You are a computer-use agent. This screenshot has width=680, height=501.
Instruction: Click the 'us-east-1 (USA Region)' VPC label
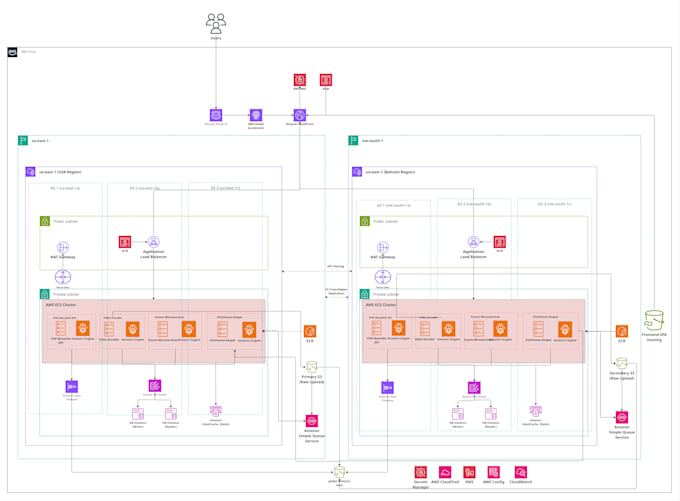(60, 172)
